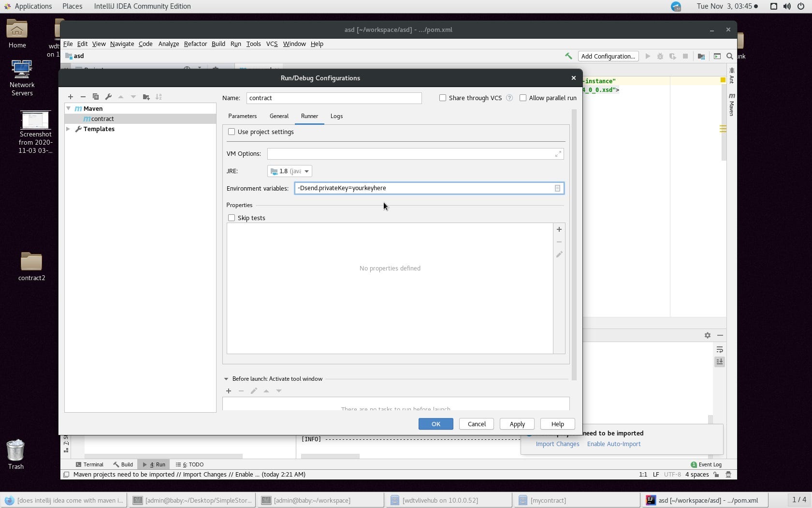Image resolution: width=812 pixels, height=508 pixels.
Task: Toggle Skip tests checkbox
Action: (x=232, y=218)
